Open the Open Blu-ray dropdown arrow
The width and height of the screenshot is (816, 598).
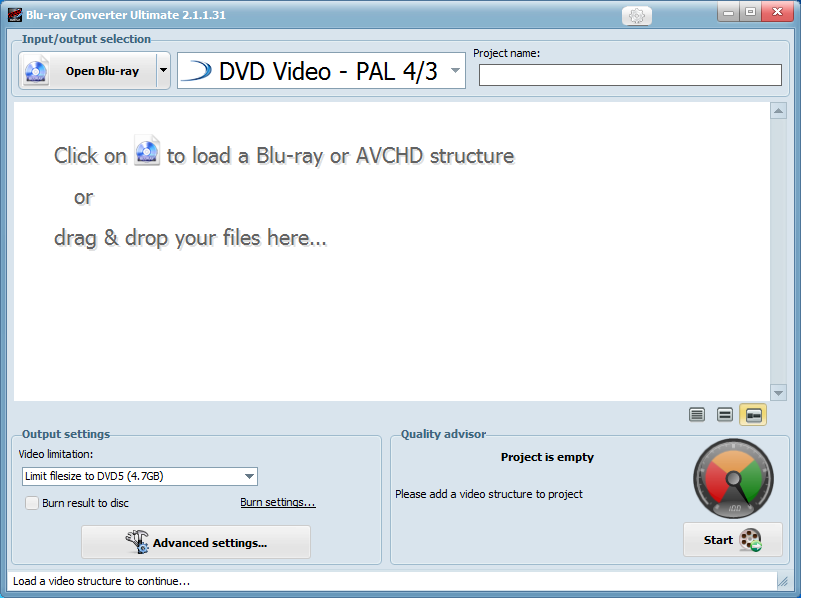click(162, 70)
